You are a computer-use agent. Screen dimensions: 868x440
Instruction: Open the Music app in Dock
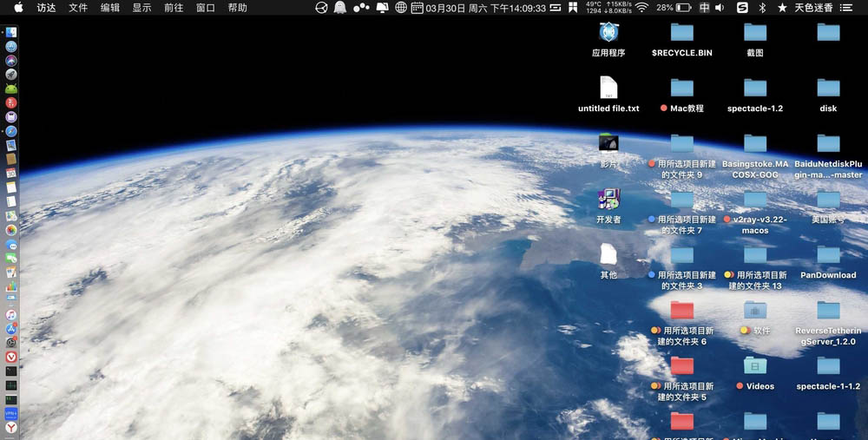[11, 315]
